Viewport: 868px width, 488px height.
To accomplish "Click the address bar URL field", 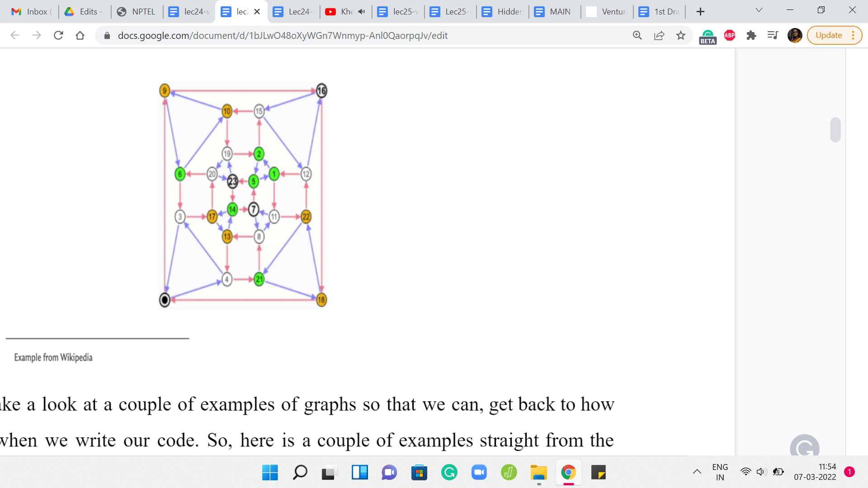I will click(283, 35).
